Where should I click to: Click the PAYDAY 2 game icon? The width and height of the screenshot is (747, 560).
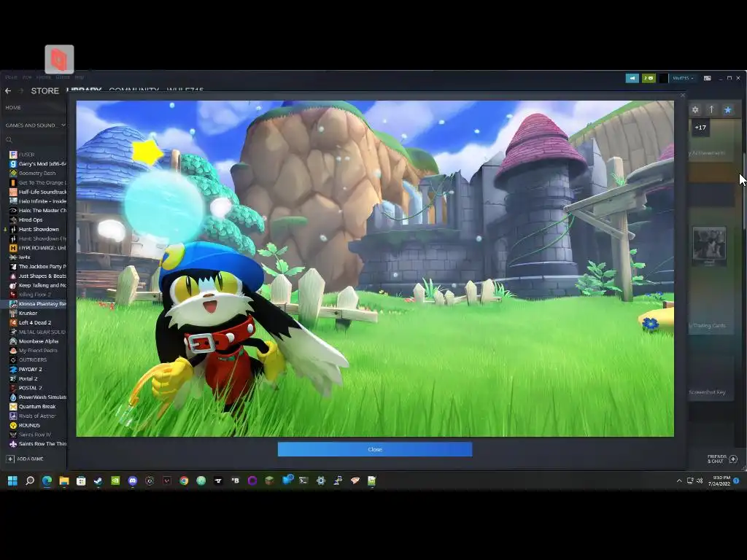point(13,369)
